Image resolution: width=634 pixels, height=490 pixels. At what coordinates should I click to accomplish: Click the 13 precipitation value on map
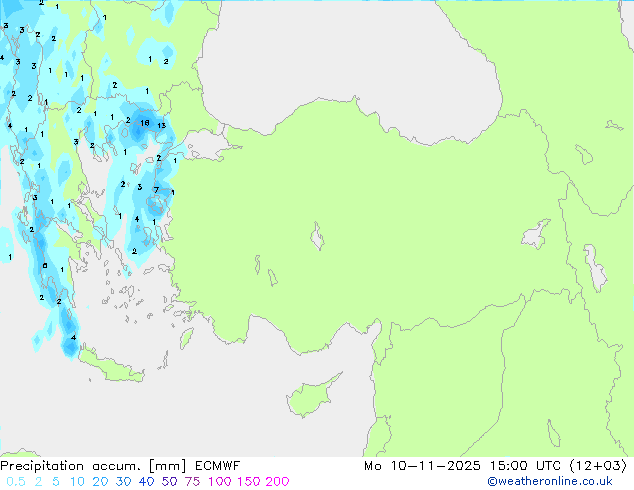(x=161, y=125)
